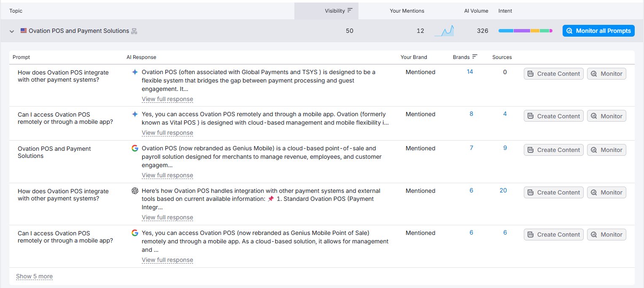
Task: Click the Sources column header
Action: click(502, 57)
